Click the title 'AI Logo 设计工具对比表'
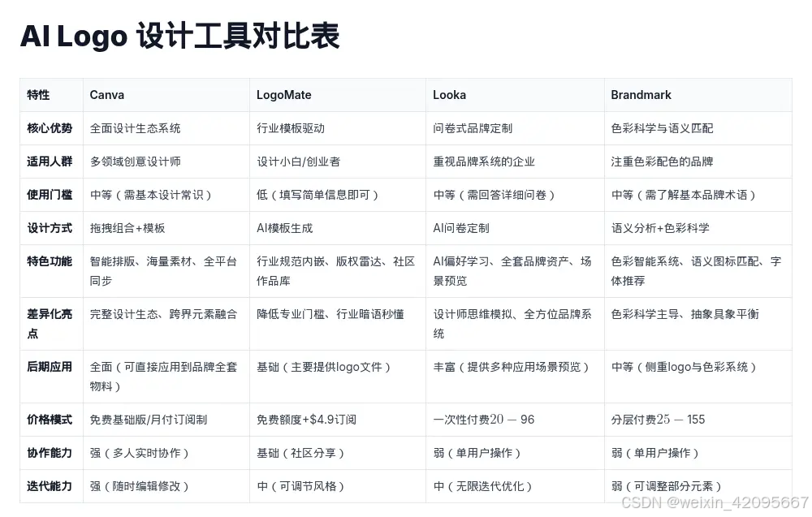Viewport: 812px width, 517px height. (x=179, y=37)
